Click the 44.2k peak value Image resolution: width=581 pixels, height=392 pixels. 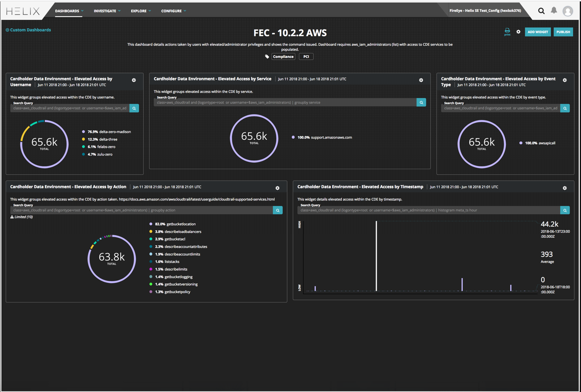click(x=549, y=224)
